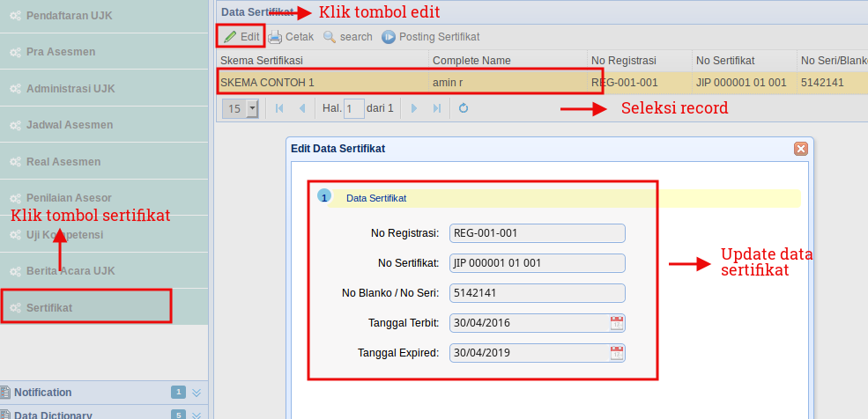Open calendar picker for Tanggal Expired
The image size is (868, 419).
617,353
